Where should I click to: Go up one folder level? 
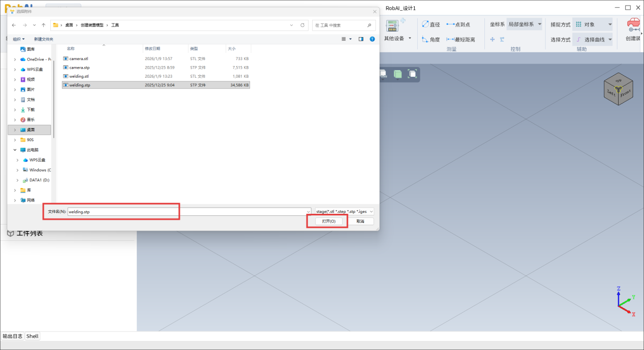pyautogui.click(x=43, y=25)
